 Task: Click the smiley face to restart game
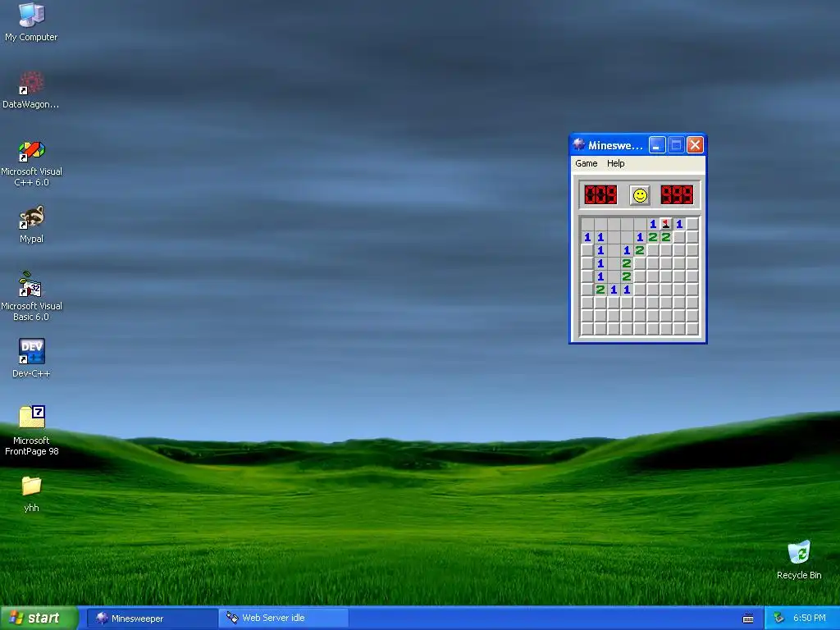coord(640,195)
